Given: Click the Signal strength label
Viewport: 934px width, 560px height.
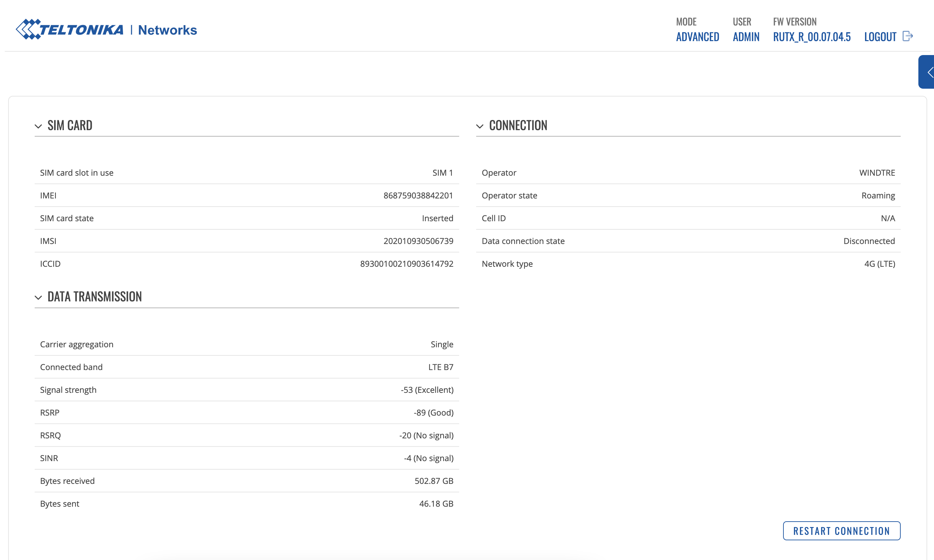Looking at the screenshot, I should click(x=68, y=390).
